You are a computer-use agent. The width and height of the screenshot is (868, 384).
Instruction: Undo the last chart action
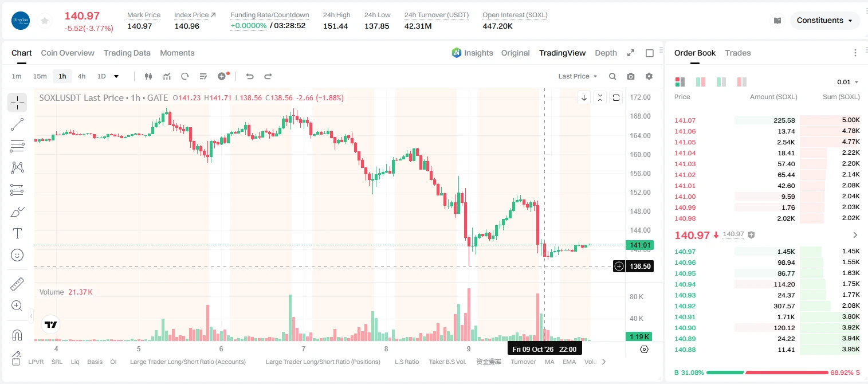click(x=249, y=76)
